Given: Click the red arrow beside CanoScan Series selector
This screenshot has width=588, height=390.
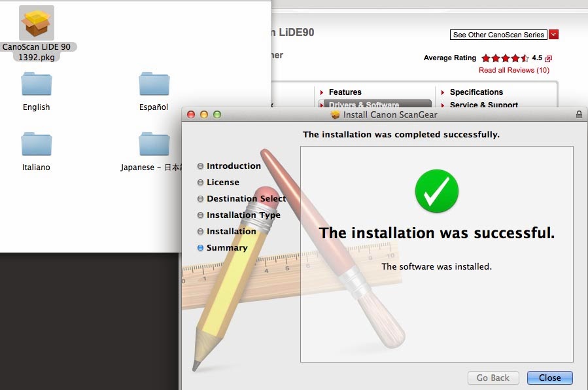Looking at the screenshot, I should pos(553,35).
